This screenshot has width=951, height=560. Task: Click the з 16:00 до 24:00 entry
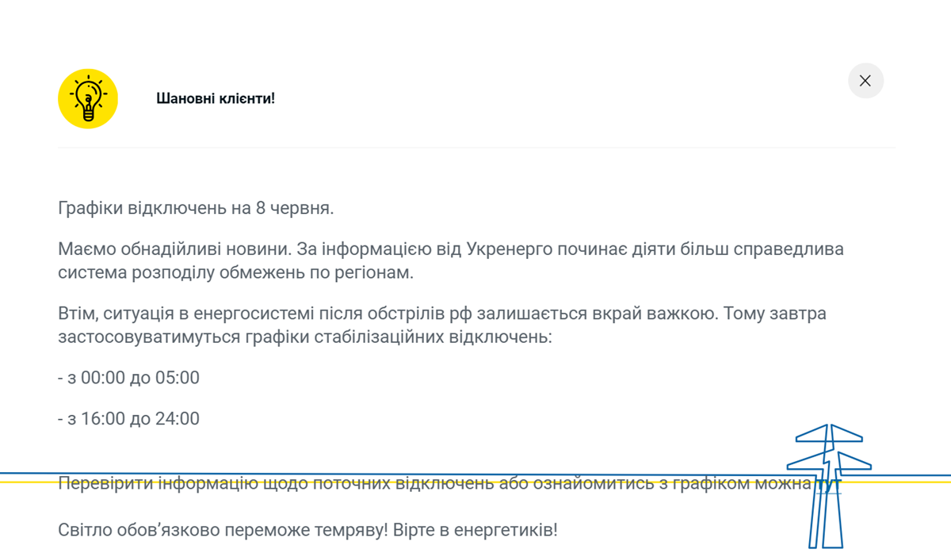click(127, 418)
